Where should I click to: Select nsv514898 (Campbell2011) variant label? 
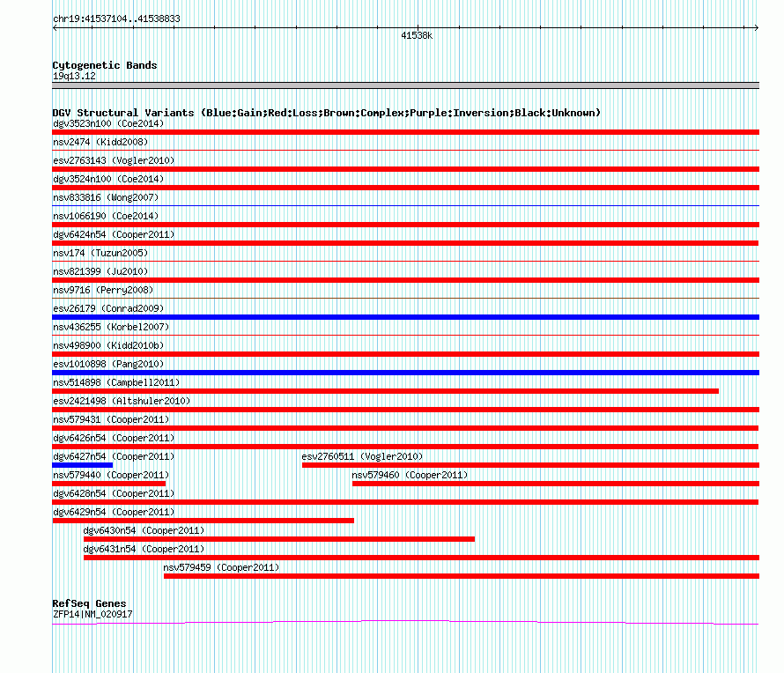coord(116,382)
